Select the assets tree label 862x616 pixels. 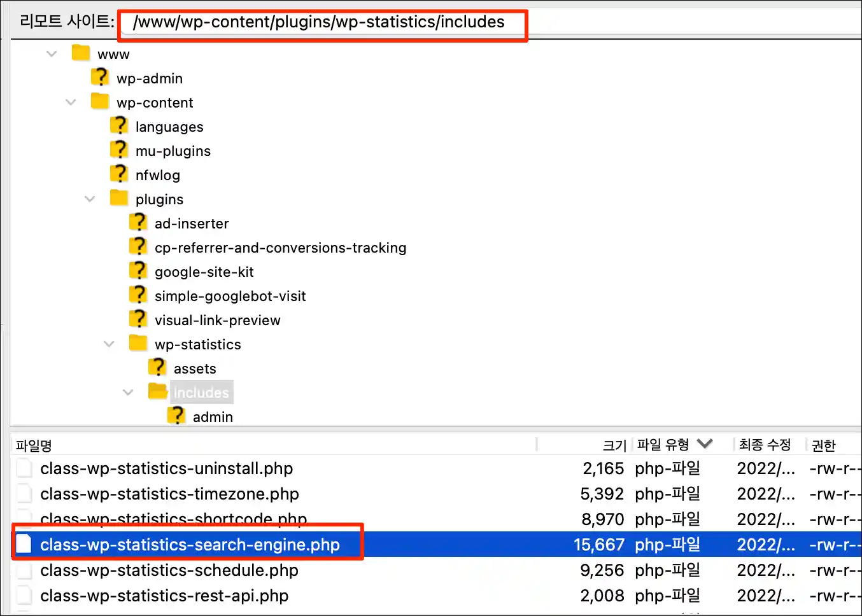point(195,369)
